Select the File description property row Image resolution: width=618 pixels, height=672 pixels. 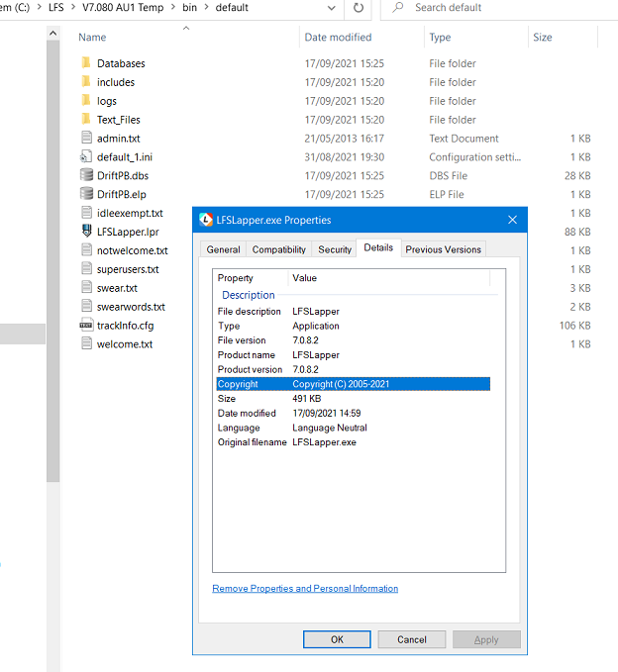coord(353,311)
